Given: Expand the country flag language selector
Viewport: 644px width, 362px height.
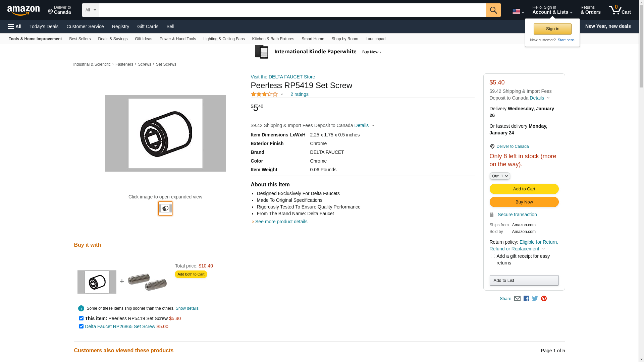Looking at the screenshot, I should 518,12.
